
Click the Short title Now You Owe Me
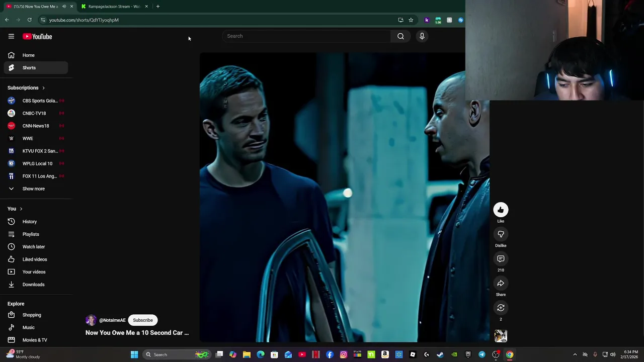[x=137, y=333]
